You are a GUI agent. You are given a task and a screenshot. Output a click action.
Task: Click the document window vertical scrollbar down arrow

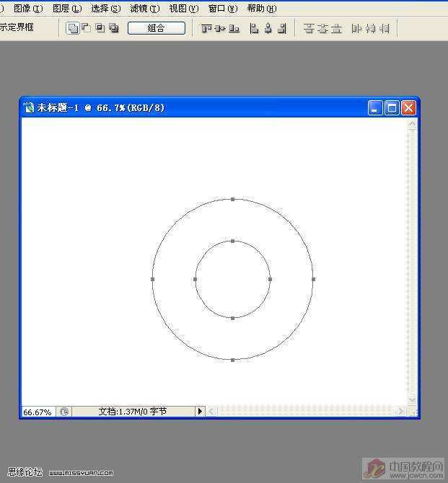pyautogui.click(x=413, y=400)
